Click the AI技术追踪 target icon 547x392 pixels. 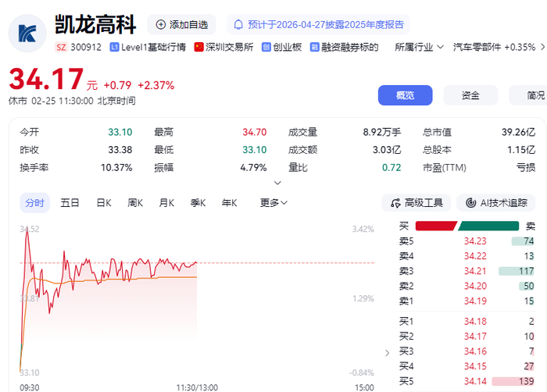tap(471, 203)
